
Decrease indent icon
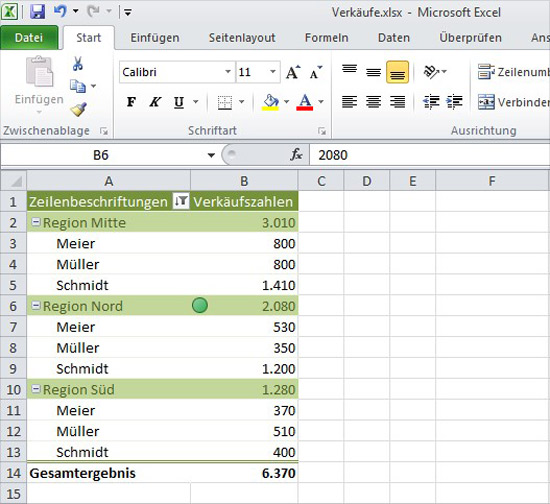[x=431, y=102]
